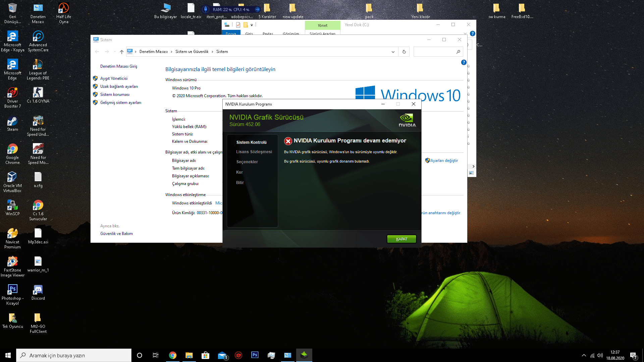Open Dosya tab in Explorer ribbon
644x362 pixels.
[231, 33]
